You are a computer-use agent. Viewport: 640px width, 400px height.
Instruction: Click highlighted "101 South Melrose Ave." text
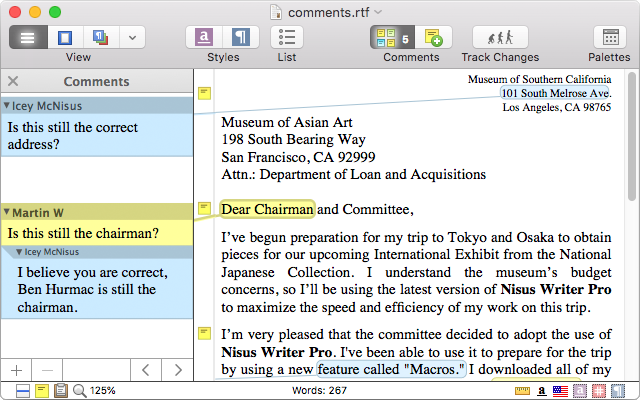(556, 93)
